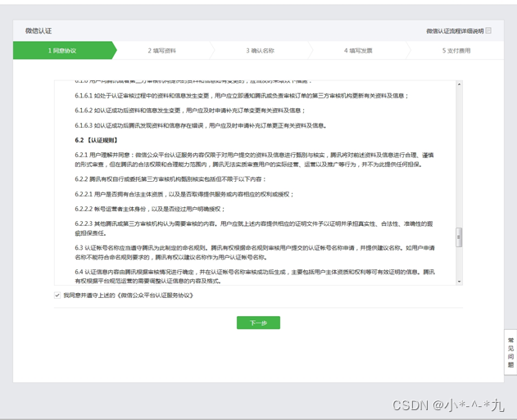The image size is (517, 420).
Task: Open 微信认证流程详细说明 link
Action: click(455, 31)
